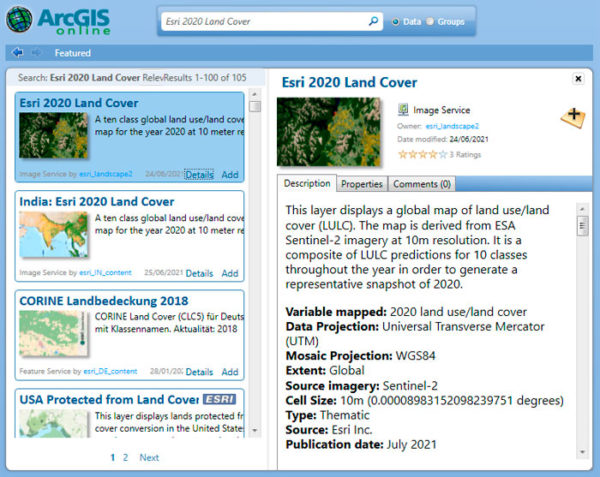Click the CORINE Landbedeckung 2018 title
600x477 pixels.
click(104, 301)
